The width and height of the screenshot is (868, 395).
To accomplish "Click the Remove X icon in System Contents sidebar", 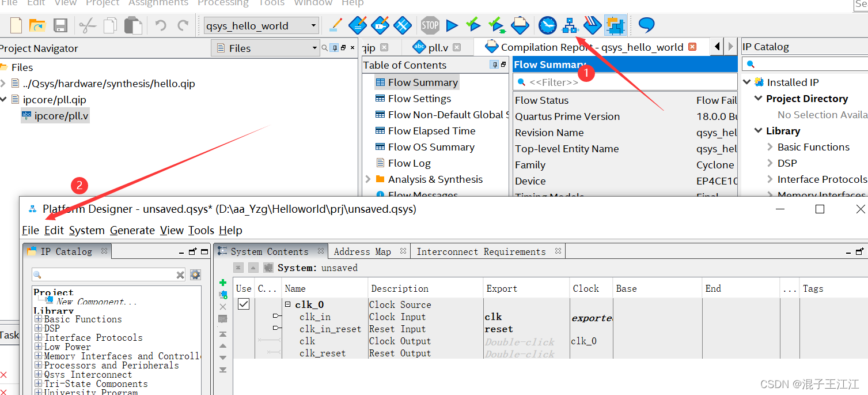I will pyautogui.click(x=223, y=307).
